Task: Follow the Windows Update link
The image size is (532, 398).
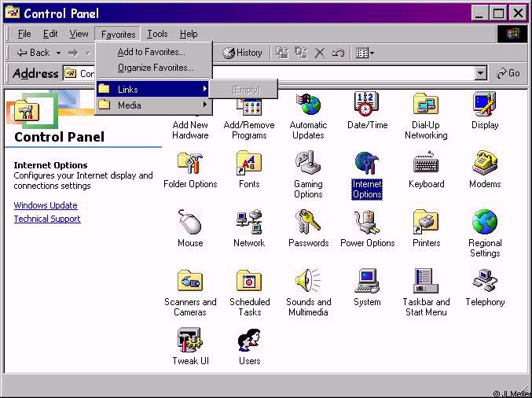Action: (x=46, y=205)
